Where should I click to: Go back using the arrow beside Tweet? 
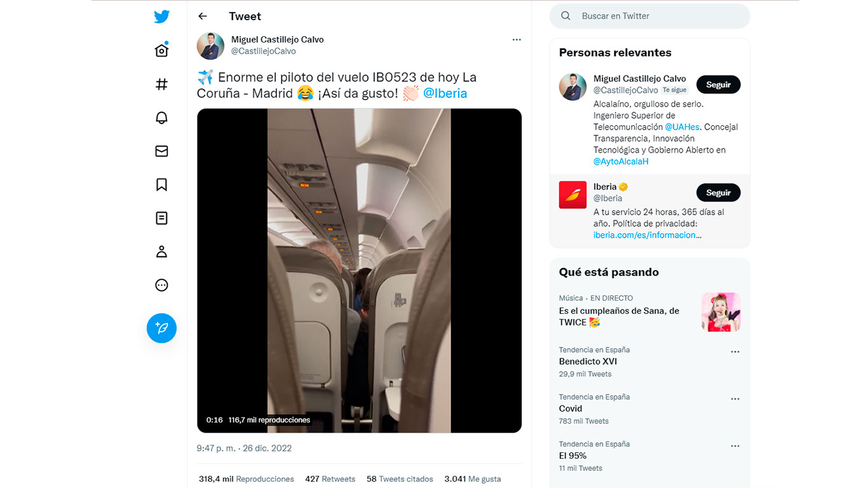[x=203, y=17]
